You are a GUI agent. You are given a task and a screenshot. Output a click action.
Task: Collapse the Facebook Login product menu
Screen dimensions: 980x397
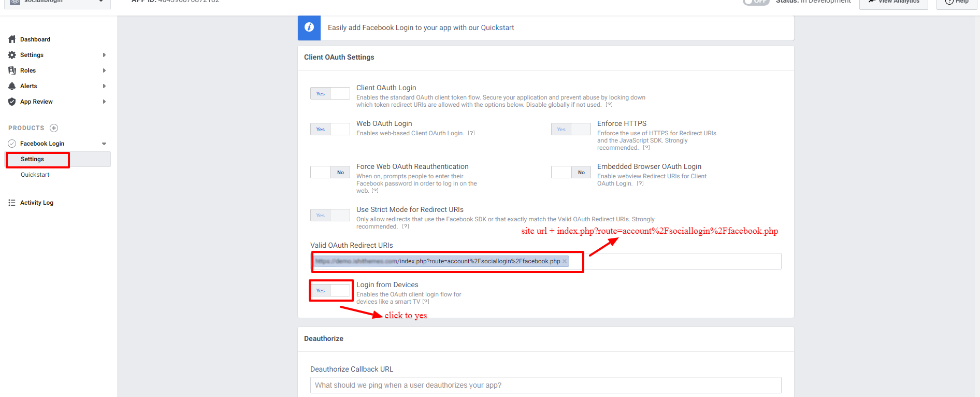(x=104, y=144)
